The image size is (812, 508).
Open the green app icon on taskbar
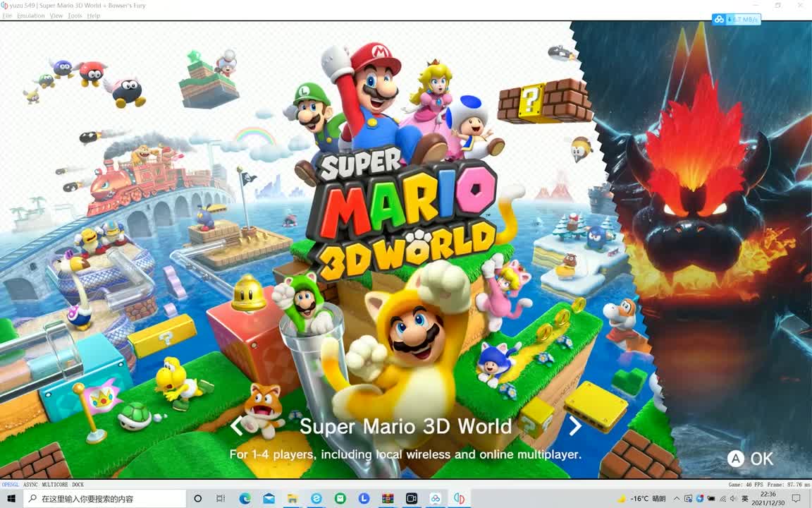(340, 498)
